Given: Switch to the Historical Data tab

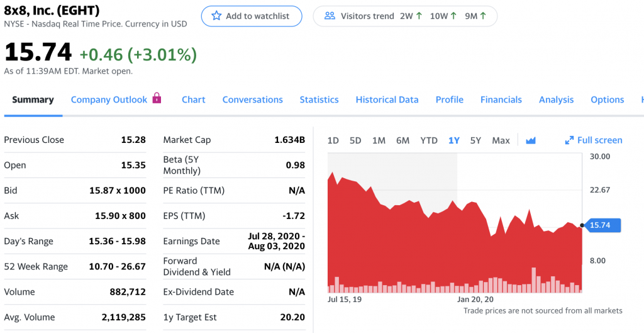Looking at the screenshot, I should coord(387,99).
